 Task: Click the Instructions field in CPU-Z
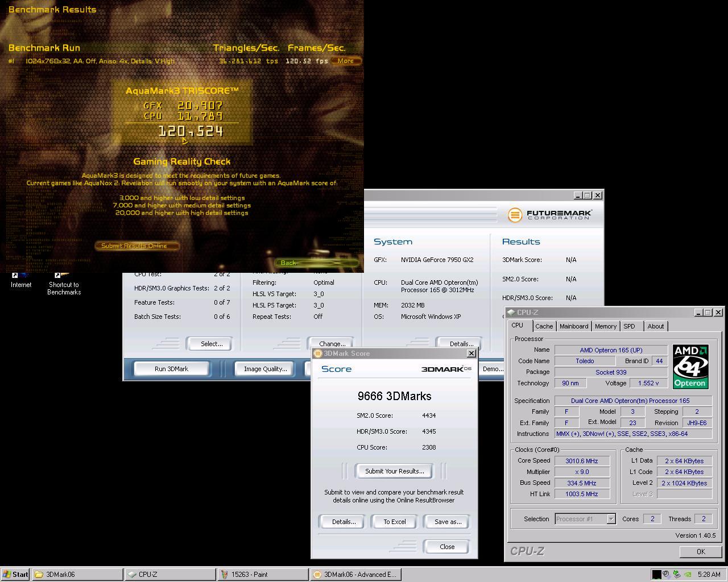pos(633,434)
